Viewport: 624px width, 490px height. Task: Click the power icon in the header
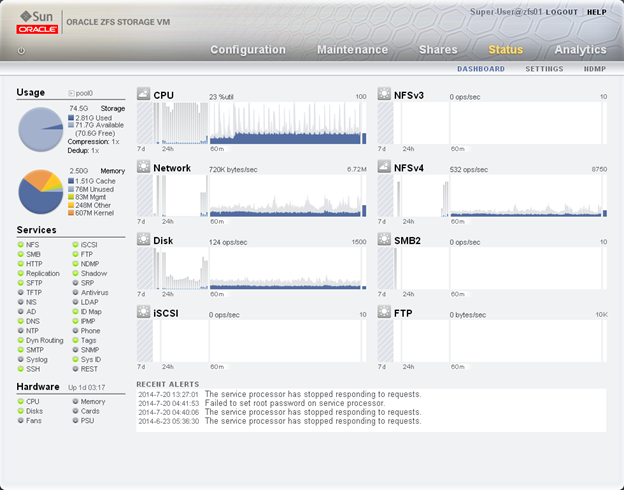coord(21,51)
